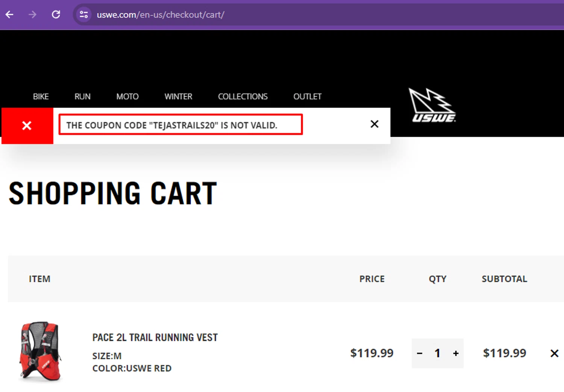Click the quantity field showing 1
The image size is (564, 392).
[437, 353]
